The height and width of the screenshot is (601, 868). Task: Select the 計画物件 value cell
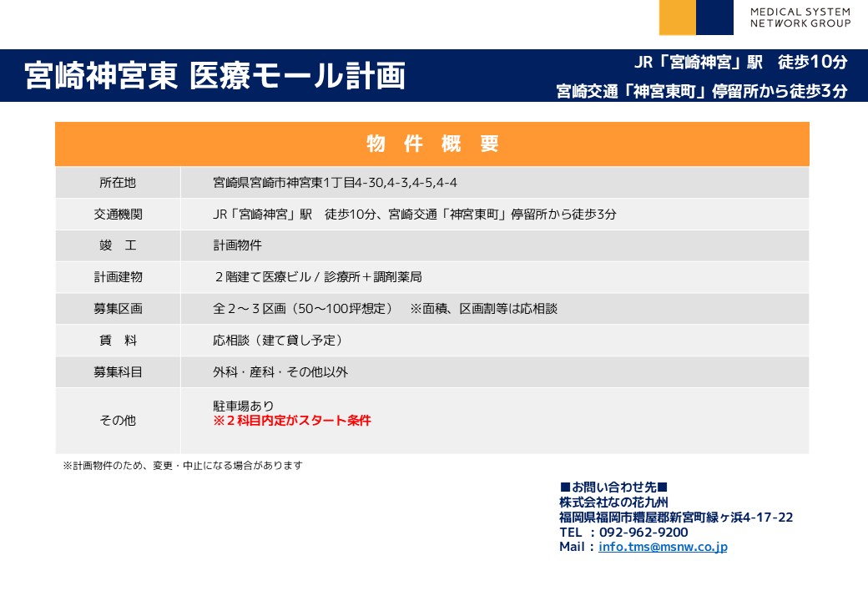(237, 245)
